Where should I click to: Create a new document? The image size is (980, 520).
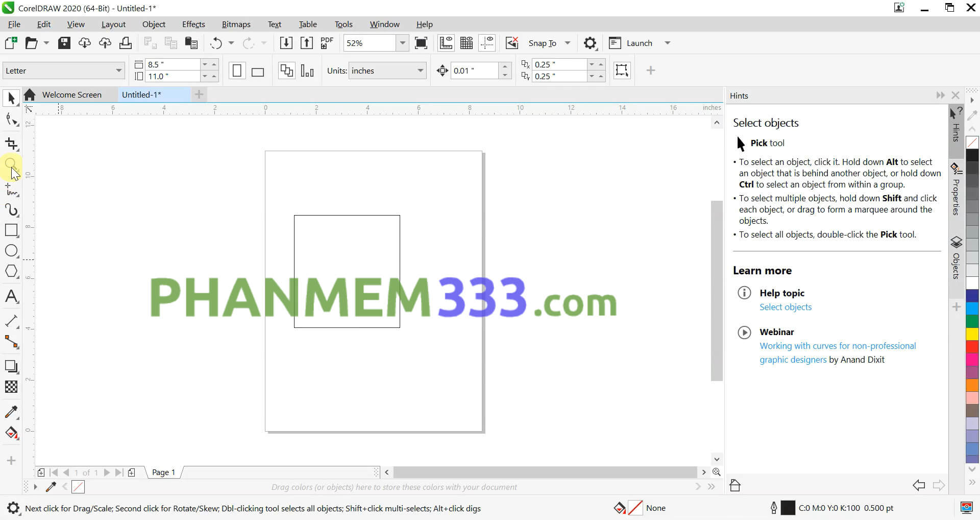[x=11, y=43]
